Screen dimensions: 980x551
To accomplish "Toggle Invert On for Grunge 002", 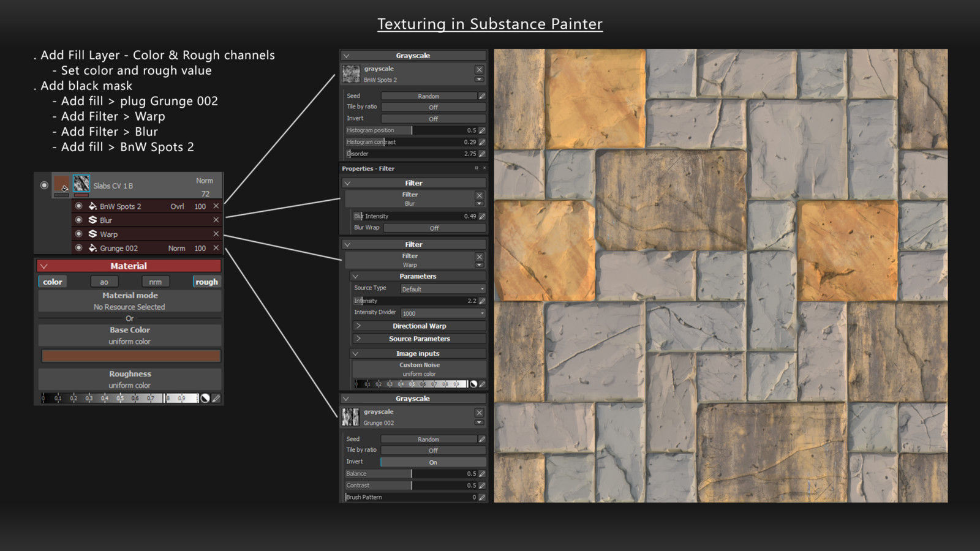I will click(433, 462).
